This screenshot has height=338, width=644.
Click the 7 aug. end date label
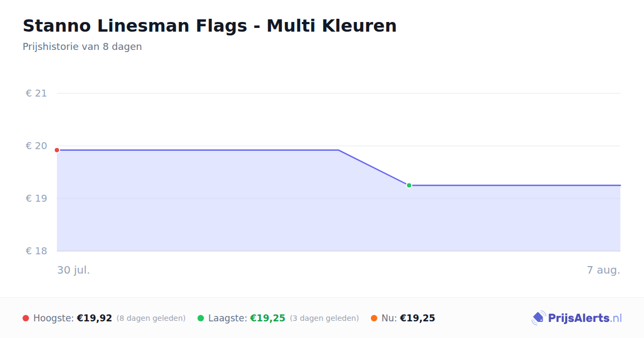click(604, 270)
